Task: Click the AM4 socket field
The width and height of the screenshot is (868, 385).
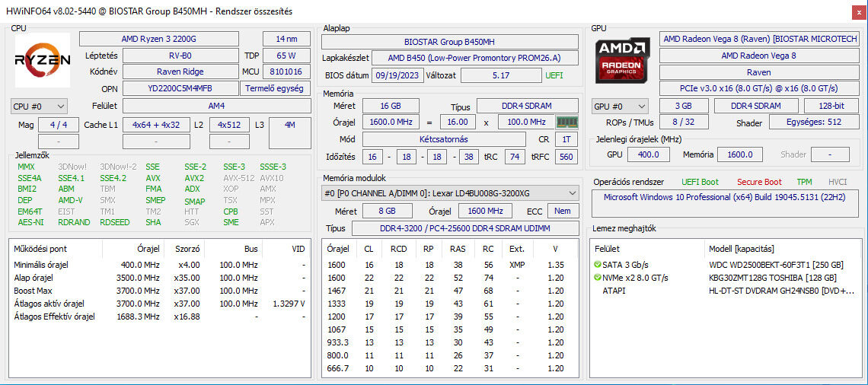Action: [217, 106]
